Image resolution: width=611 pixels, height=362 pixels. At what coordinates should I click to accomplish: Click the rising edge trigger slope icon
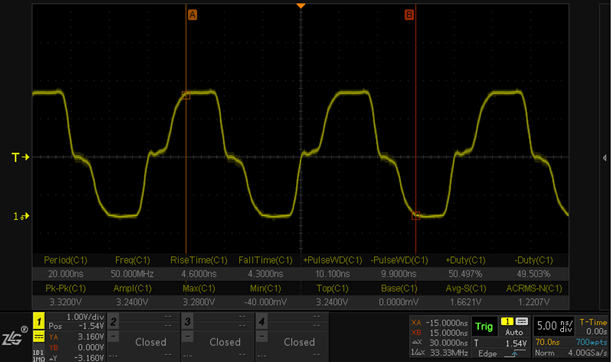[x=512, y=354]
